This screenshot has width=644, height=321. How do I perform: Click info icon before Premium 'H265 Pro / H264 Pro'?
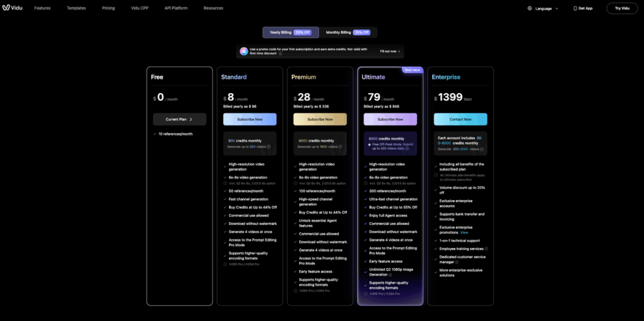296,291
